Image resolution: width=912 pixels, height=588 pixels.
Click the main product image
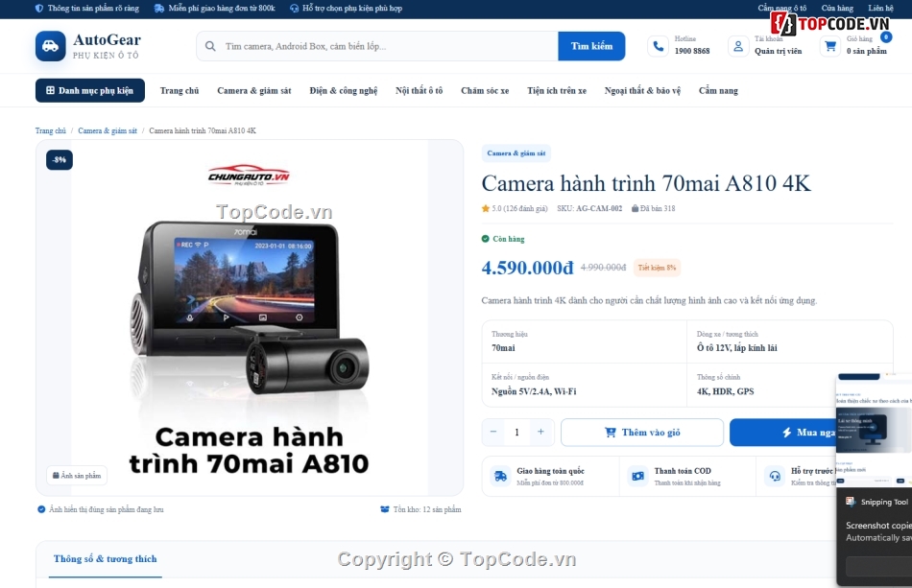click(250, 318)
